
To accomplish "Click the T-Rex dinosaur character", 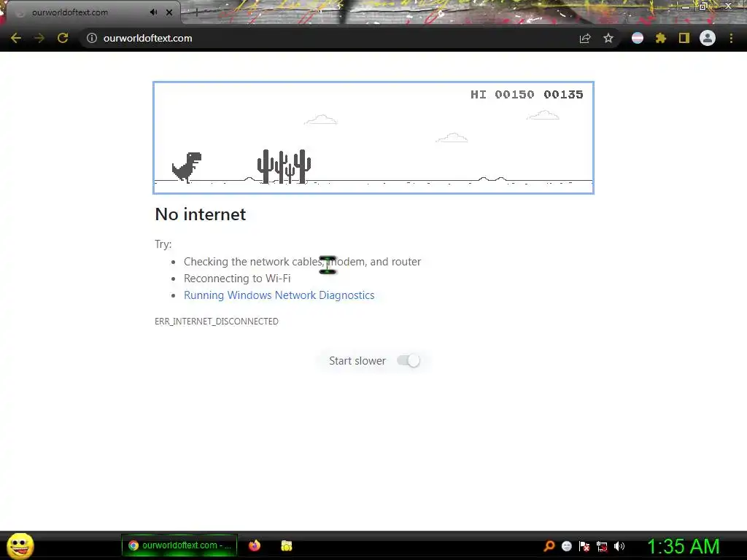I will tap(187, 167).
